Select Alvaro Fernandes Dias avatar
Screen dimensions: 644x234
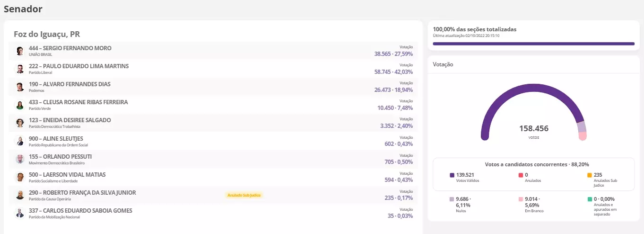coord(20,87)
